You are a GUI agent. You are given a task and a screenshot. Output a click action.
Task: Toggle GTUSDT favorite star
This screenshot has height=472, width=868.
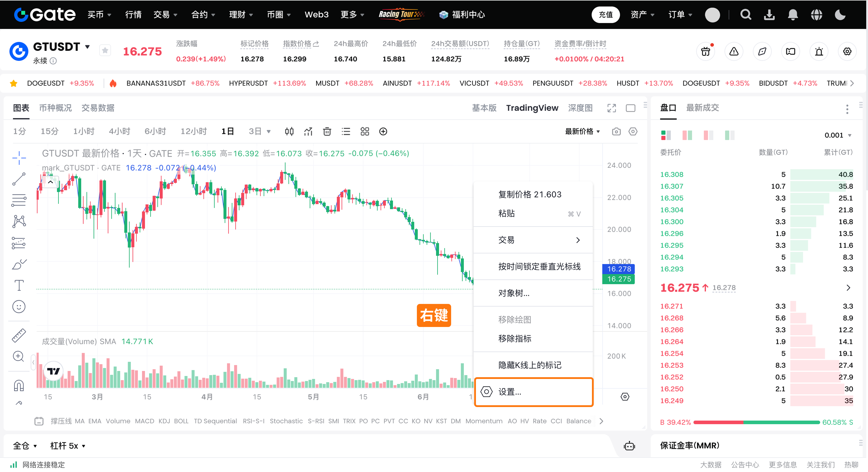click(105, 51)
